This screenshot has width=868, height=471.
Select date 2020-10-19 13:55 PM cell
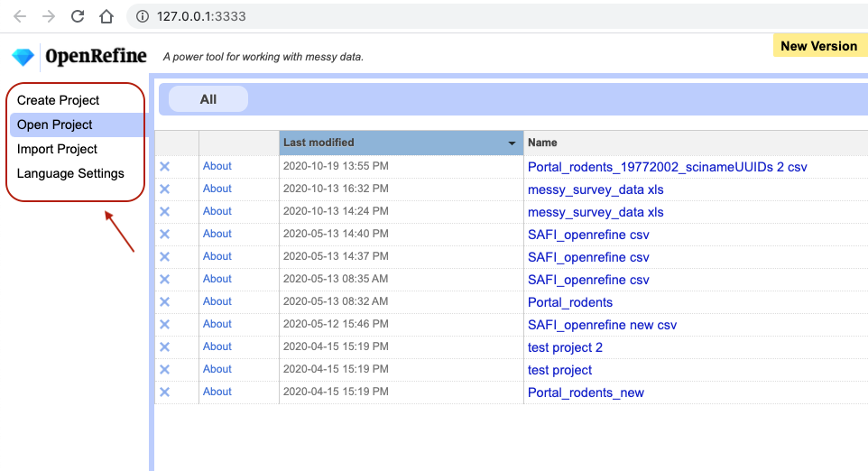pyautogui.click(x=336, y=166)
